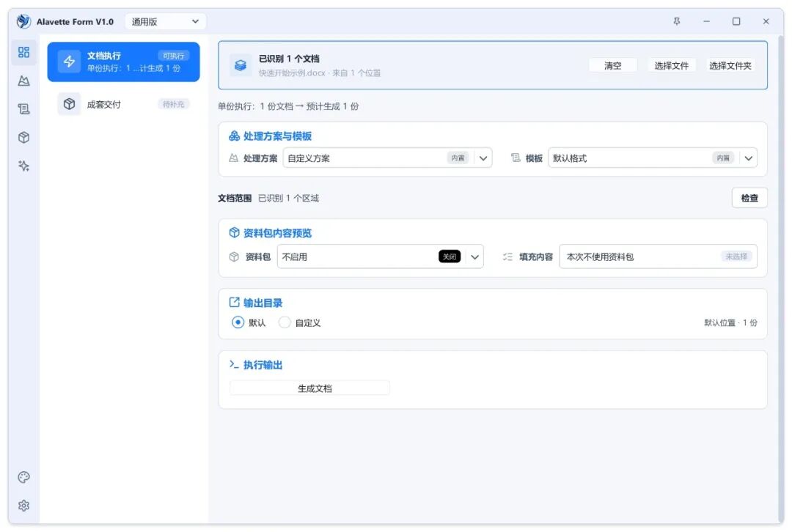
Task: Click the box icon next to 资料包 label
Action: (234, 256)
